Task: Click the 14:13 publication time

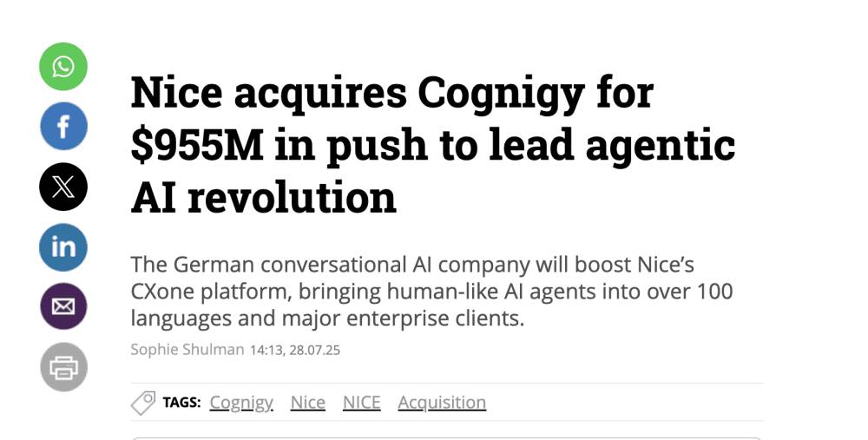Action: (266, 350)
